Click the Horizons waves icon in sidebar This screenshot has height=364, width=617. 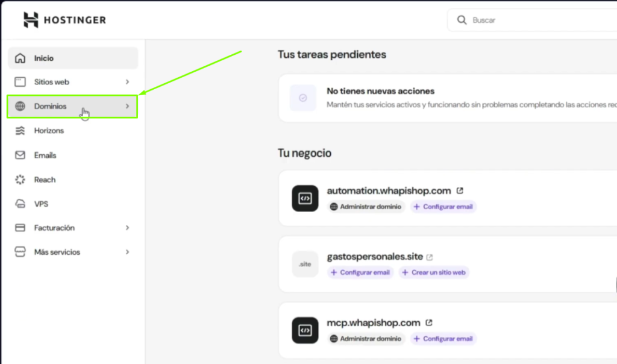[20, 131]
